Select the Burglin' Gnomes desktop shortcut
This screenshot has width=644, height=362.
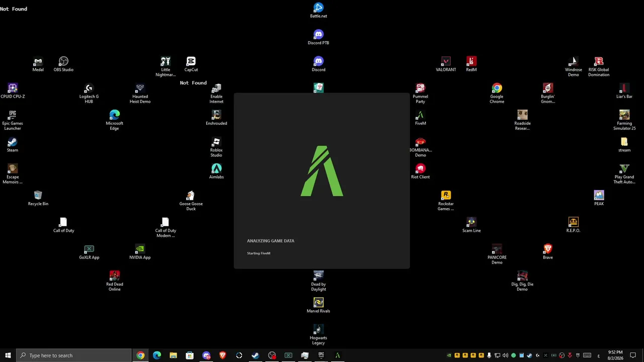pos(548,94)
